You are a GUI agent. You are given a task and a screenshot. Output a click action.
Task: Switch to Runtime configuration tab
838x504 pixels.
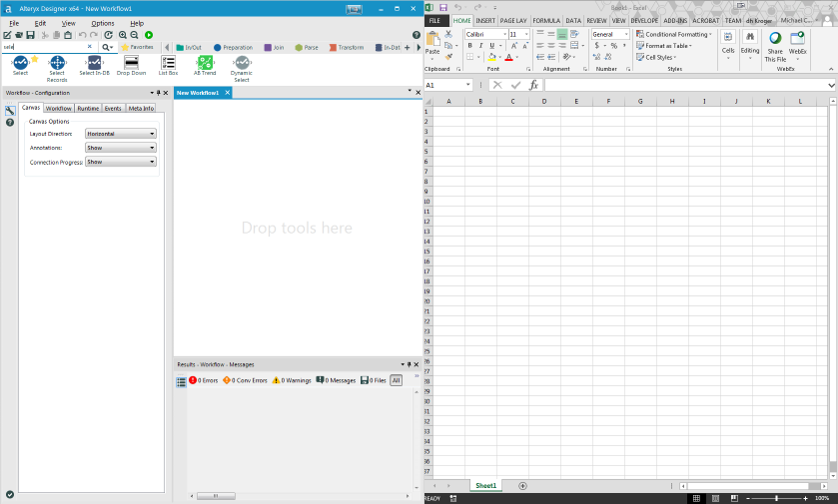click(88, 109)
